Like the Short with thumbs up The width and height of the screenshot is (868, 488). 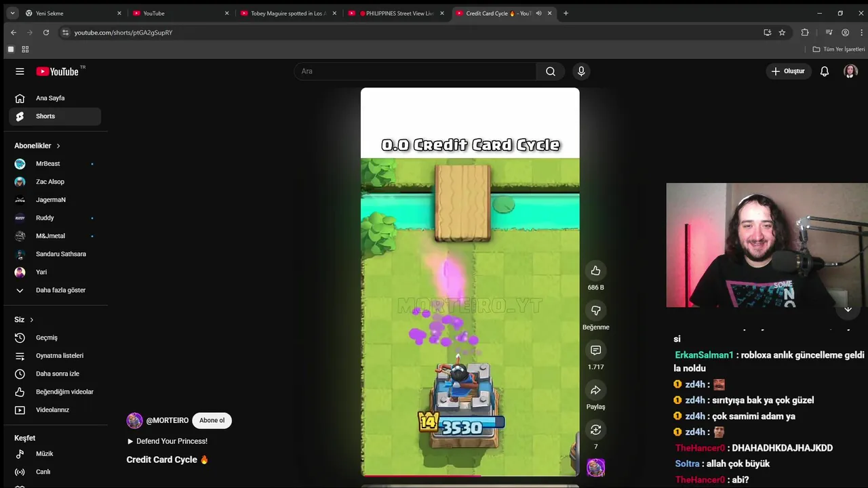595,271
